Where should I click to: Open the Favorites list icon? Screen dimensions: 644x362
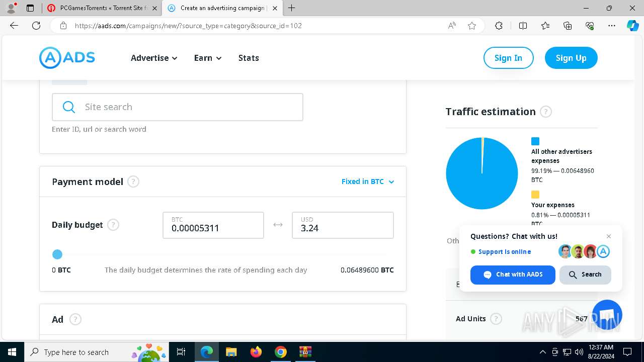coord(545,26)
